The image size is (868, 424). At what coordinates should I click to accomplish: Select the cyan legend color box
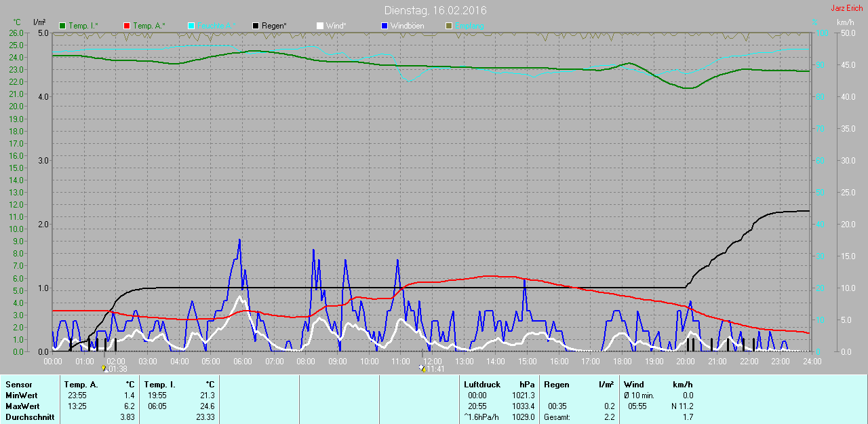191,26
